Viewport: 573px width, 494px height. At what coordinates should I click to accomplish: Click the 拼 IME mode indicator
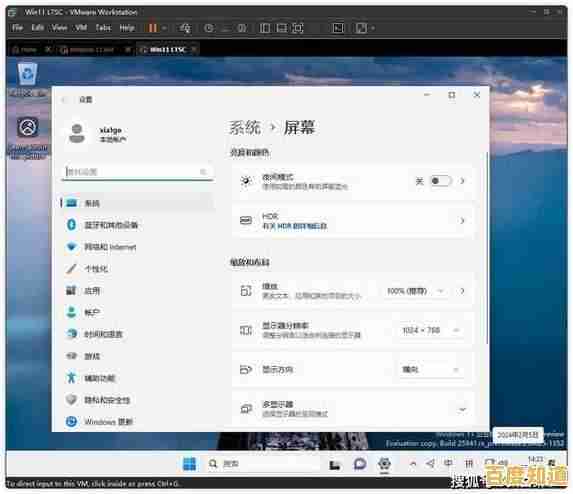(469, 464)
